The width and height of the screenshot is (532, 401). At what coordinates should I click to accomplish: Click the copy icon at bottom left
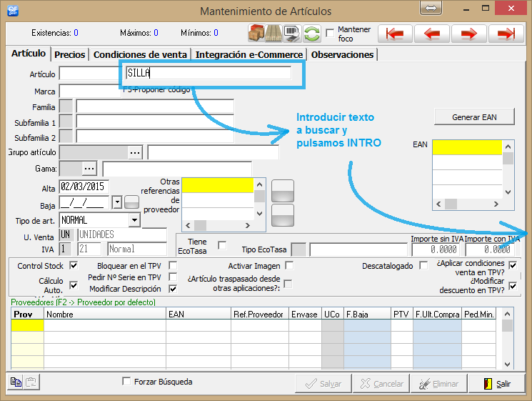[16, 382]
